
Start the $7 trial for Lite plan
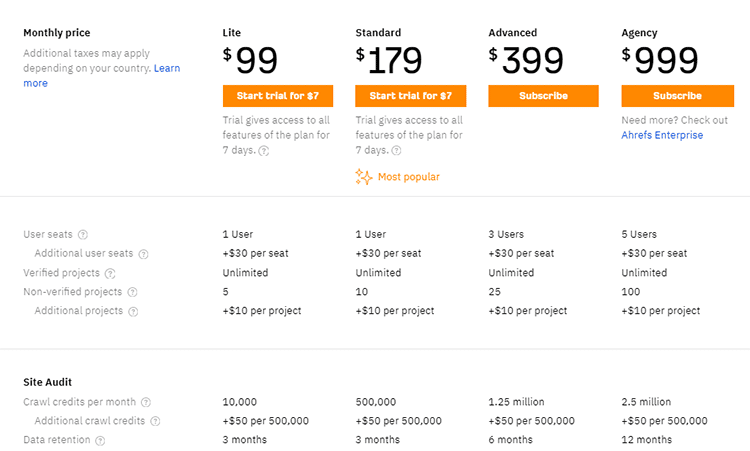(277, 96)
